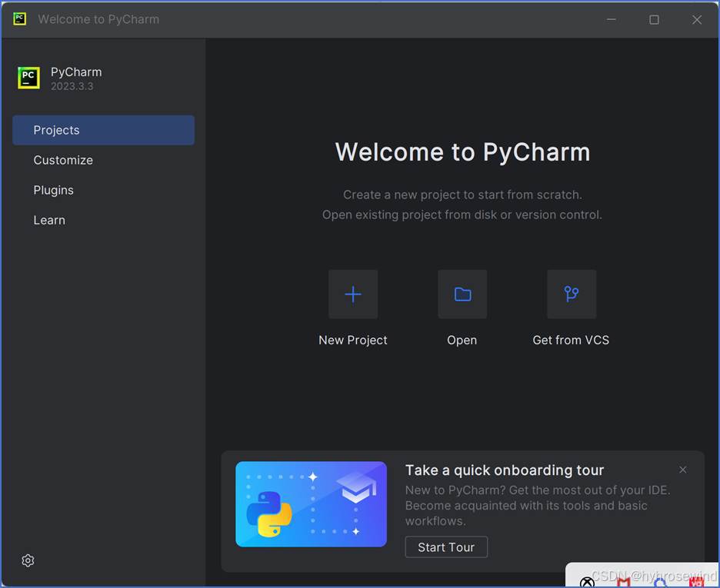This screenshot has width=720, height=588.
Task: Go to the Learn tab
Action: 103,220
